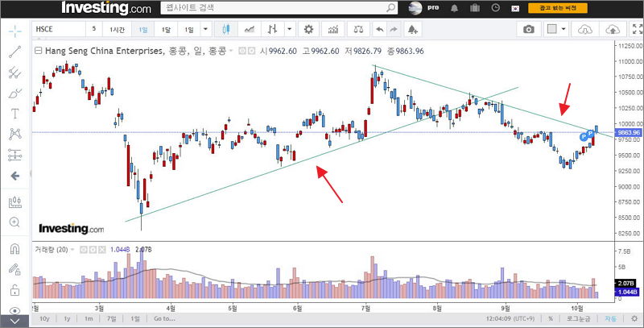Select bar chart style
This screenshot has width=644, height=328.
tap(272, 29)
